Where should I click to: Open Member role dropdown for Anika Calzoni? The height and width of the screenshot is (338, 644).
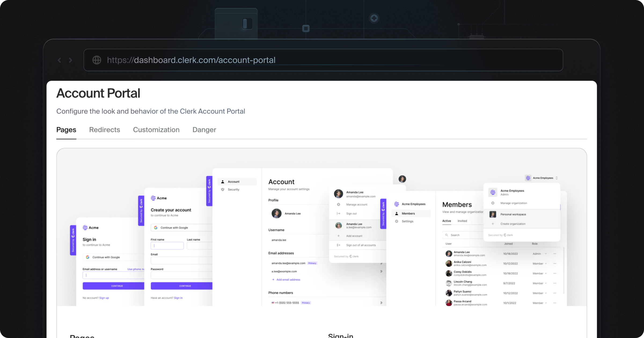(540, 264)
